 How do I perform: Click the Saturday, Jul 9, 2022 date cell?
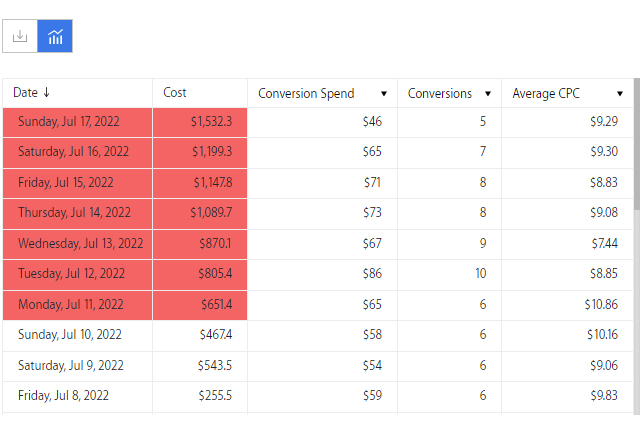pyautogui.click(x=77, y=366)
